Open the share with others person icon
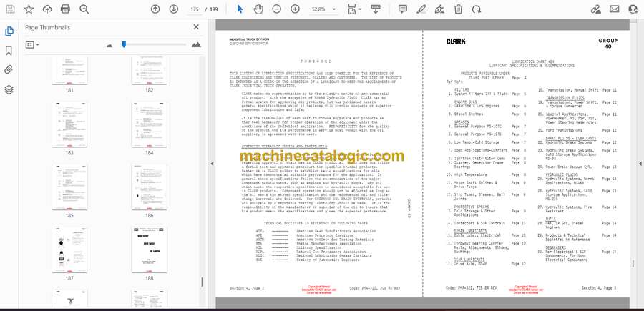The height and width of the screenshot is (311, 644). tap(633, 9)
